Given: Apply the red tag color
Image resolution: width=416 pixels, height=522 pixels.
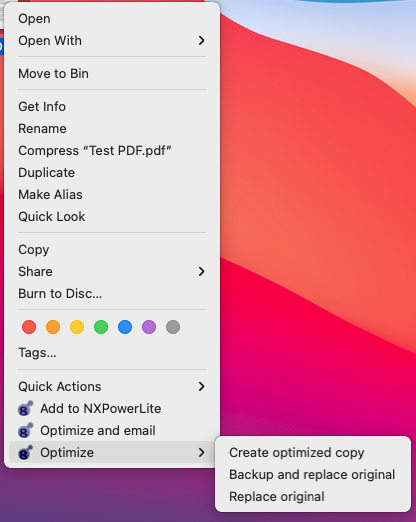Looking at the screenshot, I should click(x=29, y=327).
